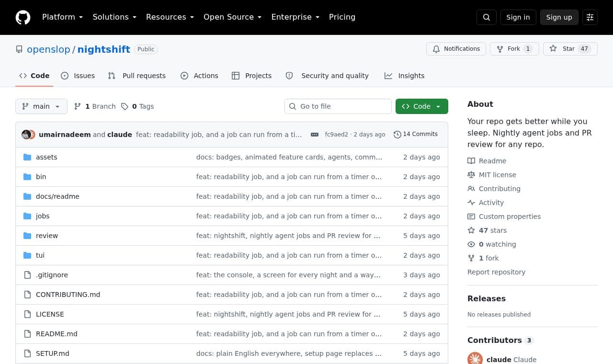
Task: Click the GitHub logo icon
Action: click(23, 17)
